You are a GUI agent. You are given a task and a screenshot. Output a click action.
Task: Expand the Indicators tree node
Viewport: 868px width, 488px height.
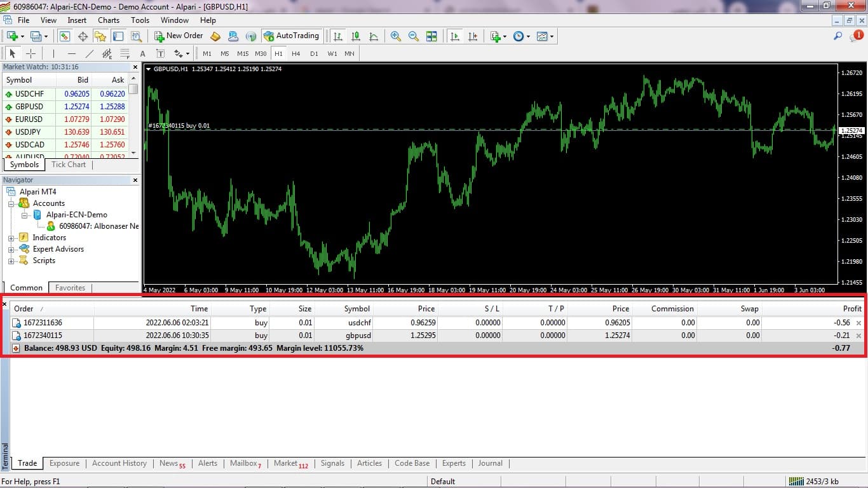[x=11, y=238]
